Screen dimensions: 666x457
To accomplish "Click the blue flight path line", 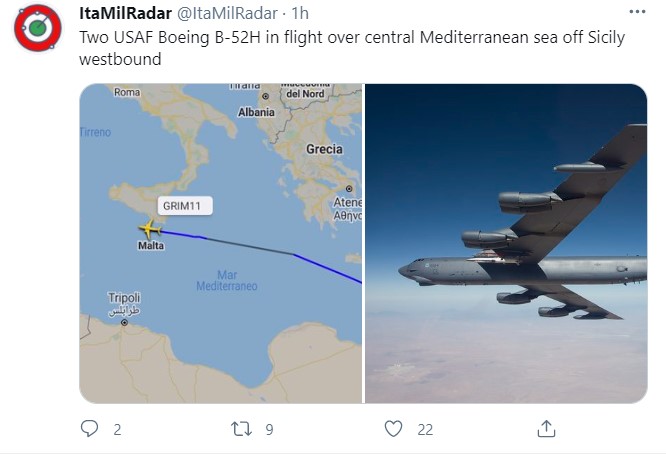I will pyautogui.click(x=330, y=268).
